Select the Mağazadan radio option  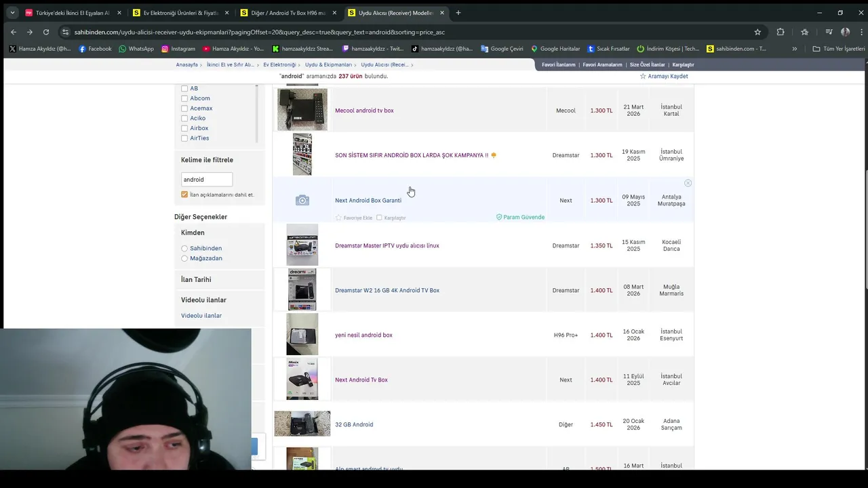pyautogui.click(x=184, y=258)
